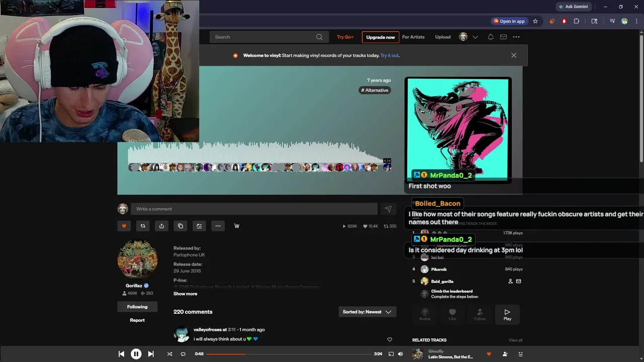Follow artist from the player bar

[x=505, y=354]
